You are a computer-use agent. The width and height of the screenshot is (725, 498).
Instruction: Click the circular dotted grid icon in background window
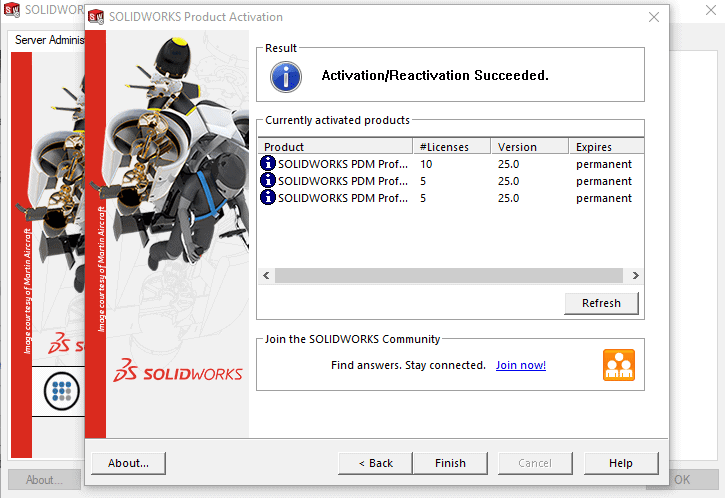61,391
